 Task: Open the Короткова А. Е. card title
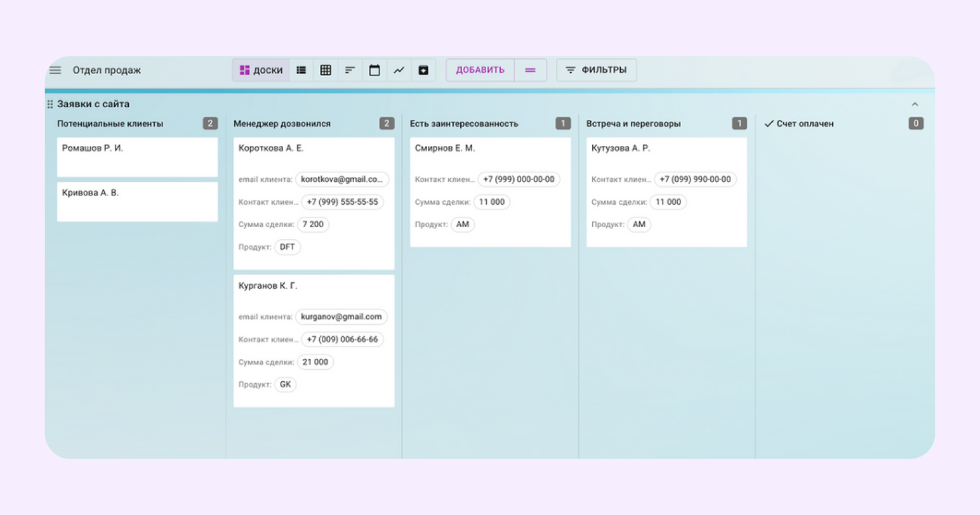tap(271, 148)
